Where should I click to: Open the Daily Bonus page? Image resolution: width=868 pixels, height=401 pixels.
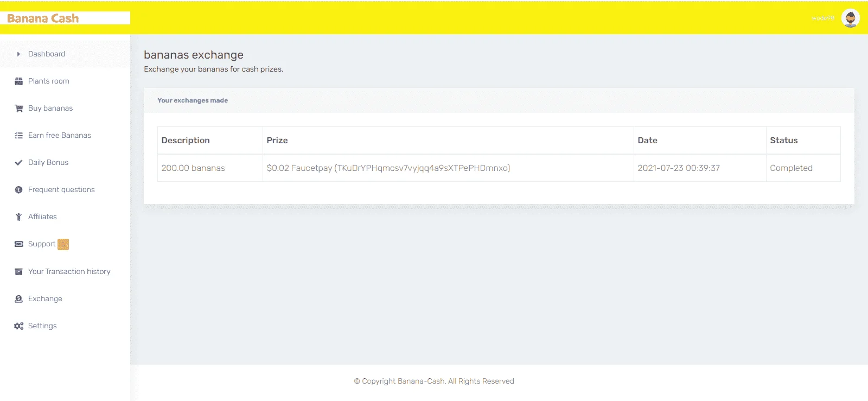(48, 163)
